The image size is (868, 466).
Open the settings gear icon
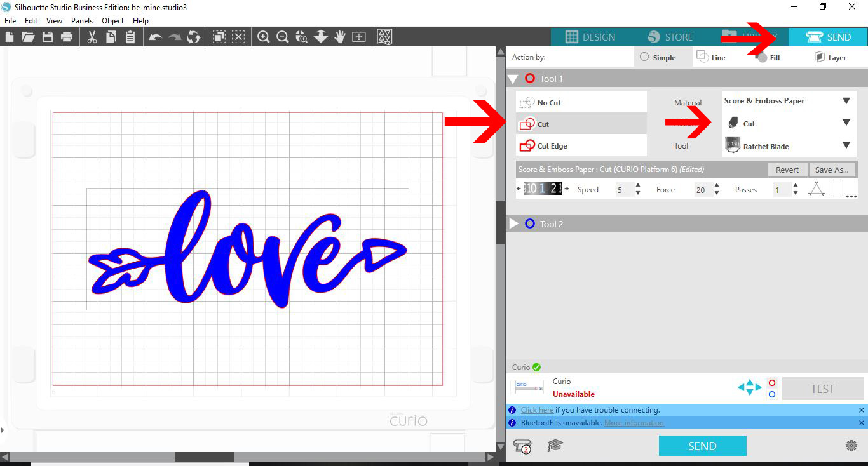851,446
